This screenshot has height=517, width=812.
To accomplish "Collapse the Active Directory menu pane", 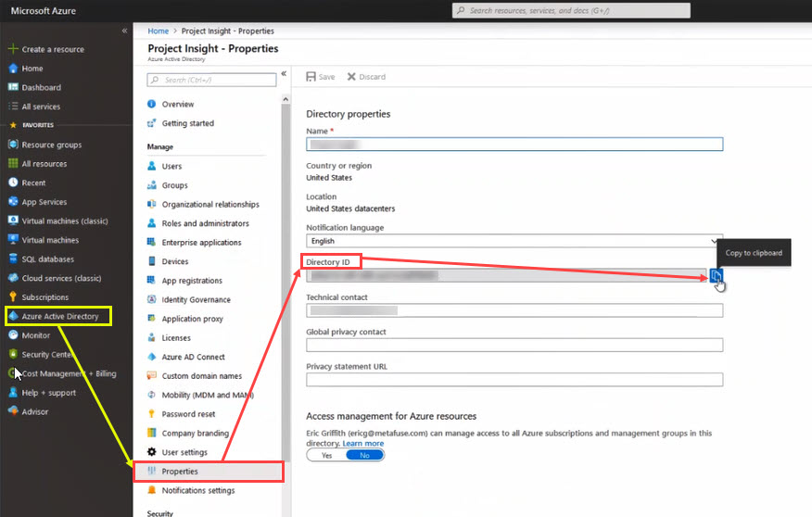I will click(284, 74).
